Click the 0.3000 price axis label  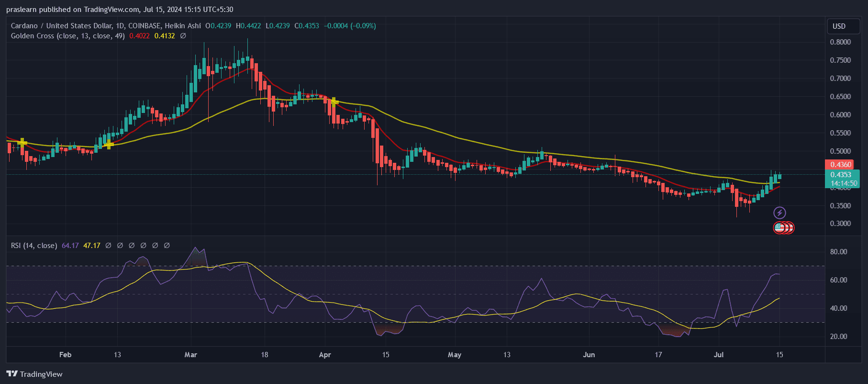tap(840, 224)
